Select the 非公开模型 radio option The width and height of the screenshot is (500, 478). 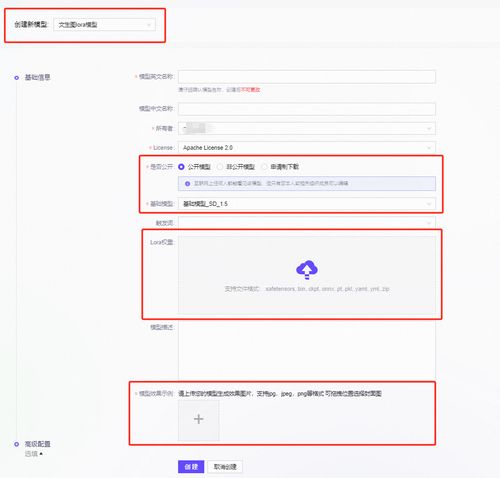[220, 167]
